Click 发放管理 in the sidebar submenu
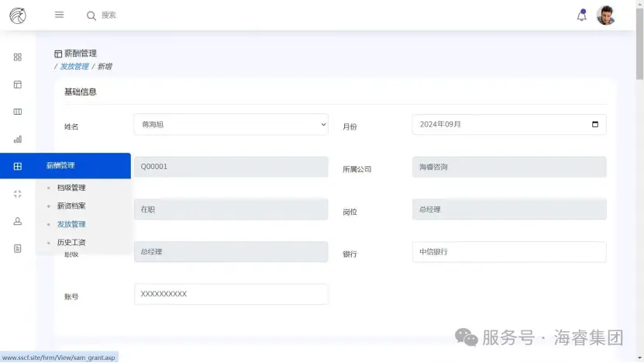 (71, 224)
